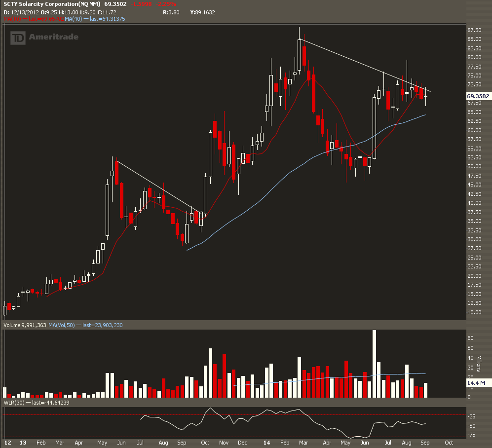The image size is (492, 448).
Task: Click the 14 year label on time axis
Action: [266, 443]
